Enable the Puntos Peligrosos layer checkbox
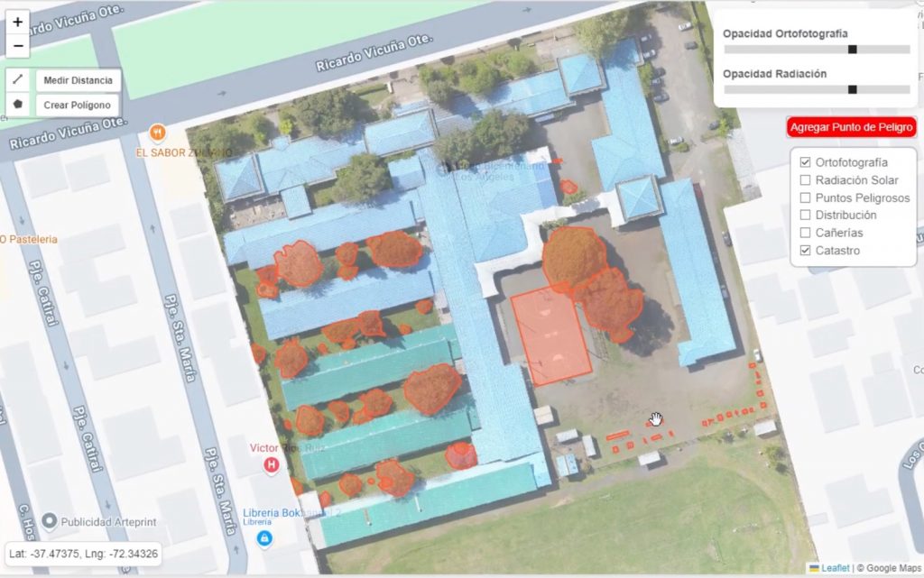Image resolution: width=924 pixels, height=578 pixels. (x=806, y=197)
